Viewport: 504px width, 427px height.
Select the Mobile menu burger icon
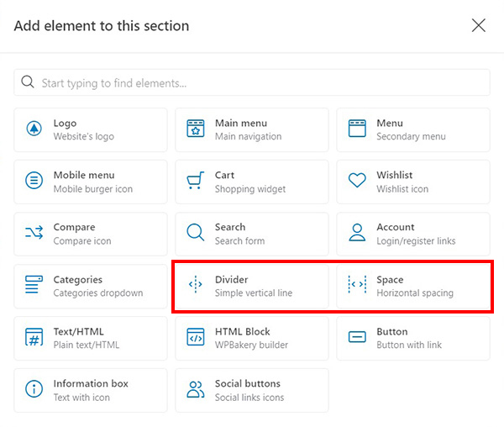coord(34,182)
